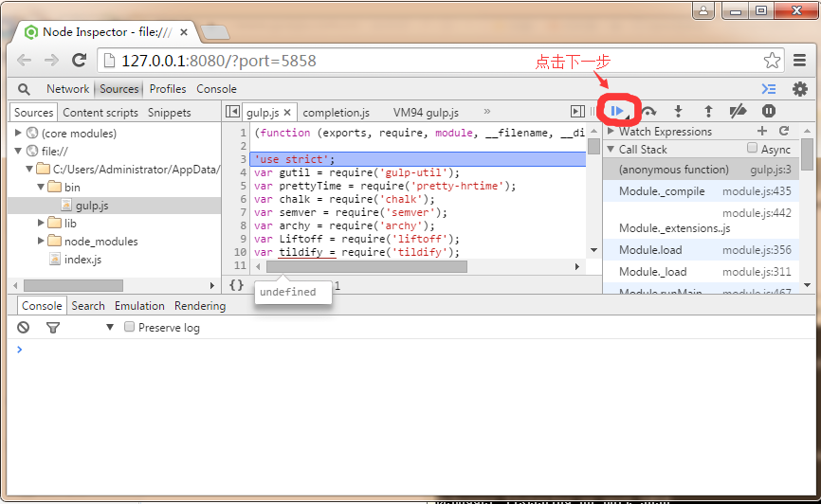Viewport: 821px width, 504px height.
Task: Select the (anonymous function) stack frame
Action: tap(702, 169)
